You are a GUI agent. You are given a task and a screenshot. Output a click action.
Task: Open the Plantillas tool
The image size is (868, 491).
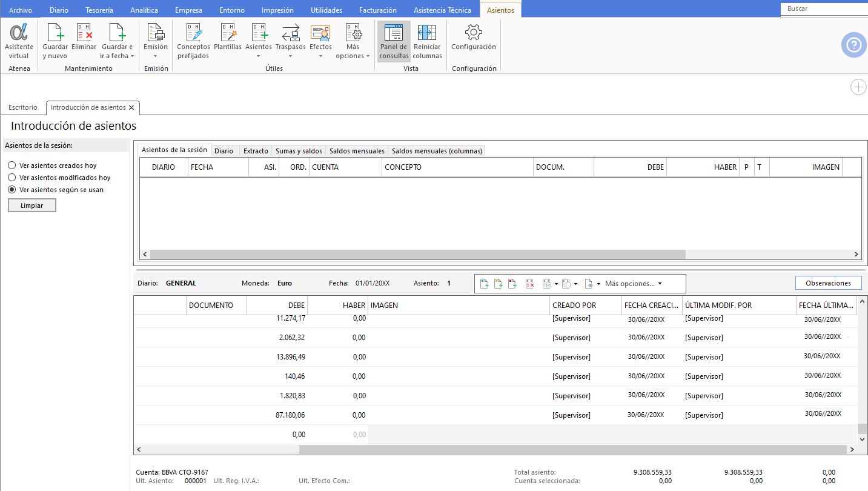coord(228,38)
